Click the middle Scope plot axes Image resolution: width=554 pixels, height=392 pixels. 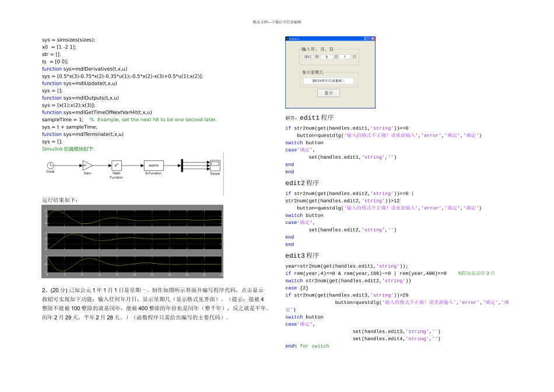tap(134, 241)
